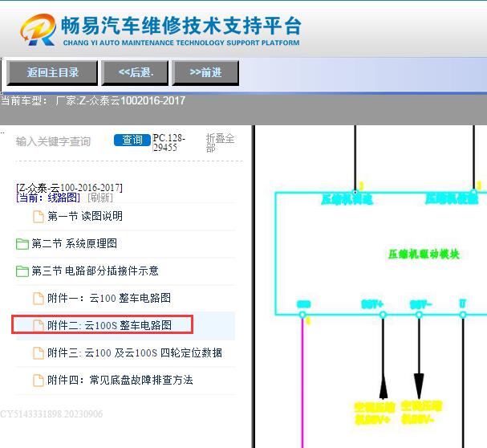The height and width of the screenshot is (448, 487).
Task: Click the 当前车型 厂家:Z-众泰云1002016-2017 text
Action: pyautogui.click(x=93, y=100)
